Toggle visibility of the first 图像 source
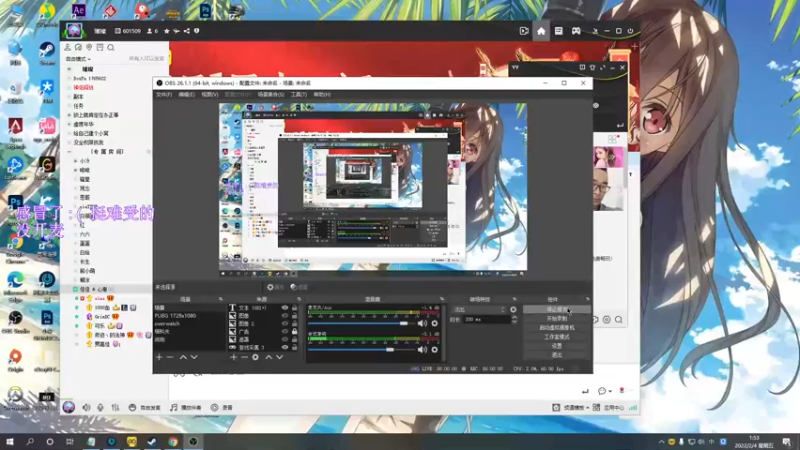The image size is (800, 450). point(285,316)
